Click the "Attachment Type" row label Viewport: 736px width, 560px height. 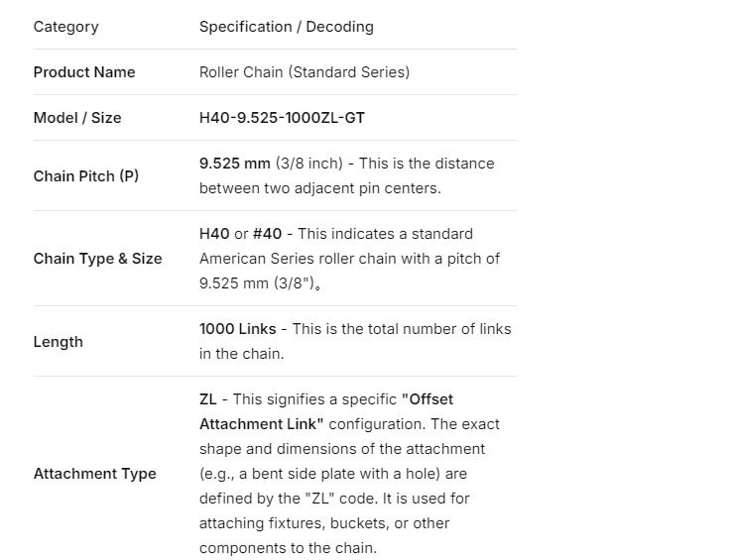(95, 474)
